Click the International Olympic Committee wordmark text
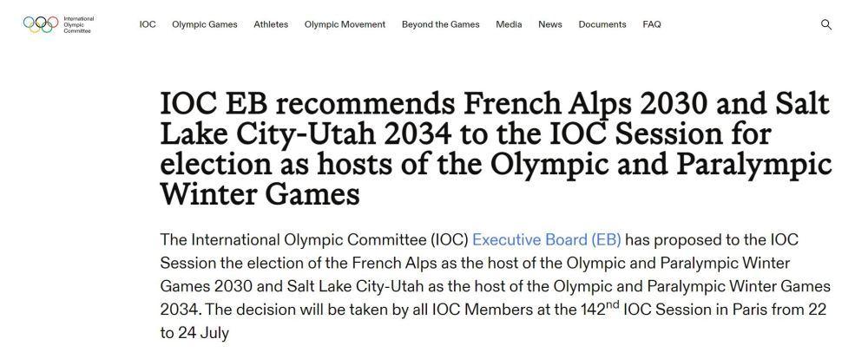Viewport: 868px width, 352px height. (79, 24)
